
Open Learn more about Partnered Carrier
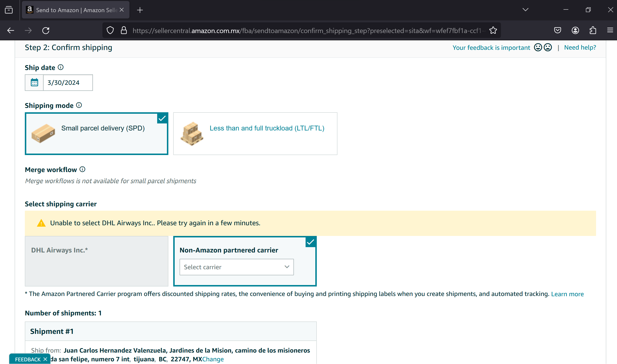pos(567,294)
